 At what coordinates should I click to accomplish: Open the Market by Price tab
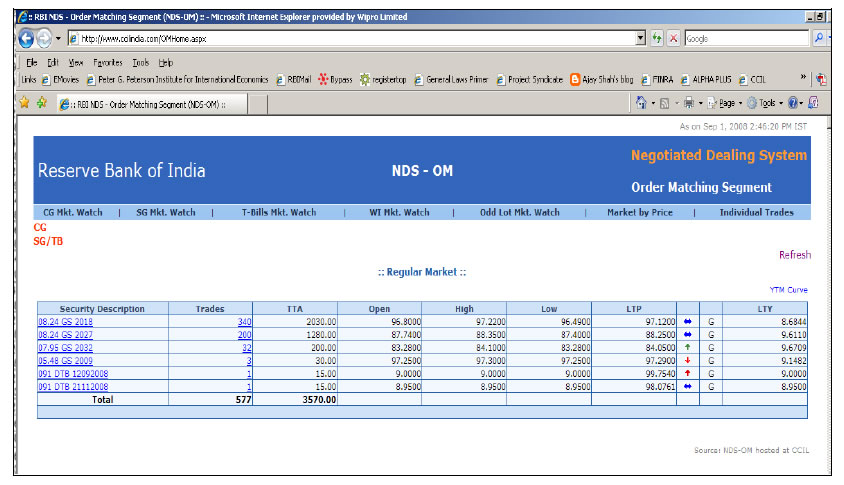(640, 212)
